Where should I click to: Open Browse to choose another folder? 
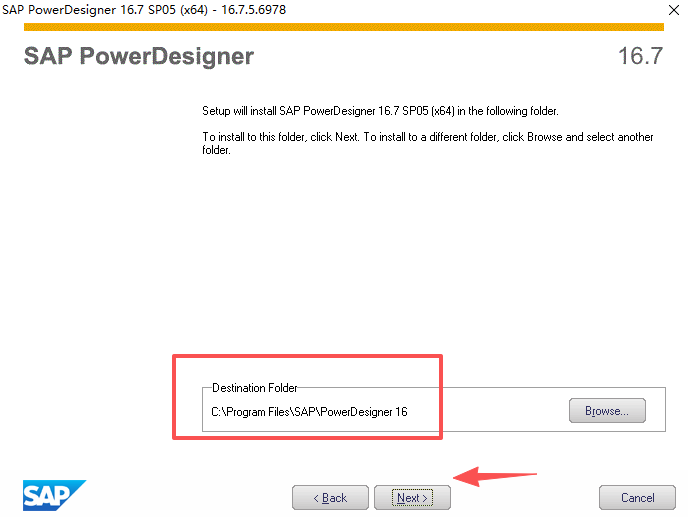coord(607,411)
